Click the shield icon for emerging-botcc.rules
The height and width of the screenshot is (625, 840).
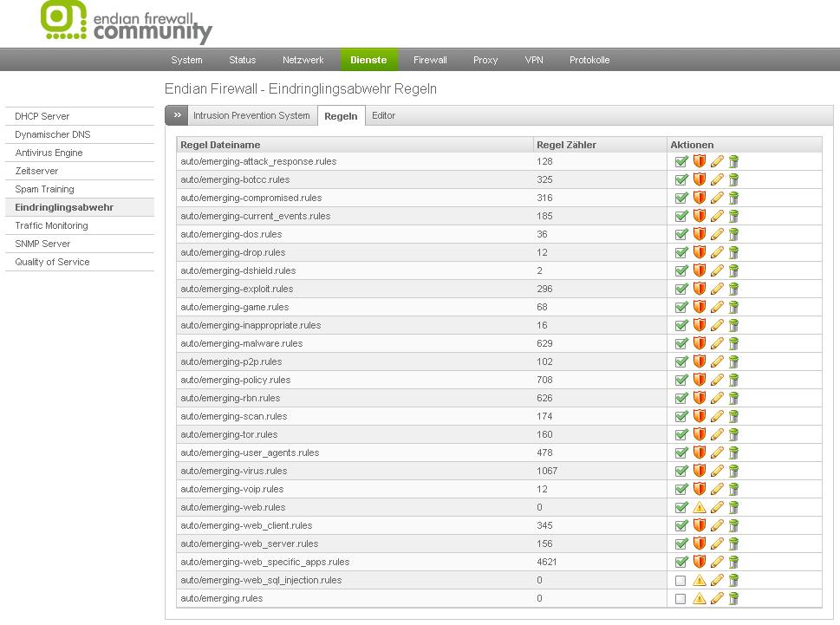(x=699, y=179)
